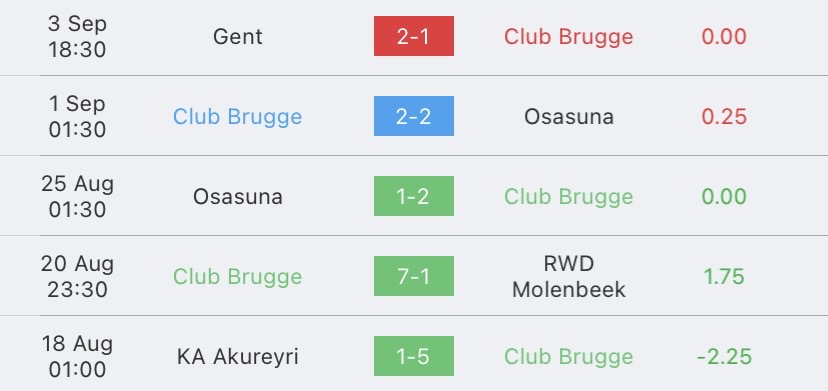
Task: Click Osasuna as away team, 1 Sep
Action: (569, 117)
